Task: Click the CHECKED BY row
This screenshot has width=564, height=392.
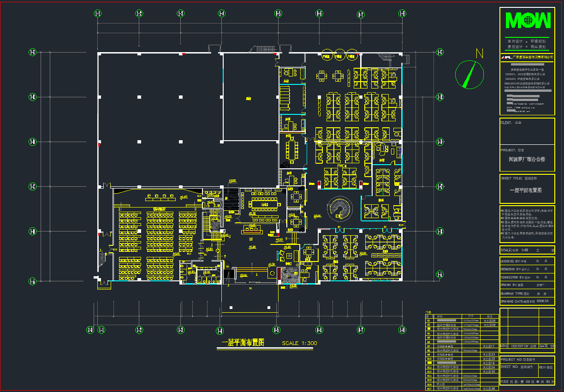Action: coord(527,261)
